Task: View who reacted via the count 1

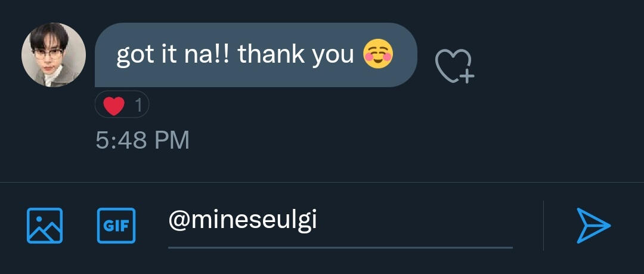Action: click(139, 106)
